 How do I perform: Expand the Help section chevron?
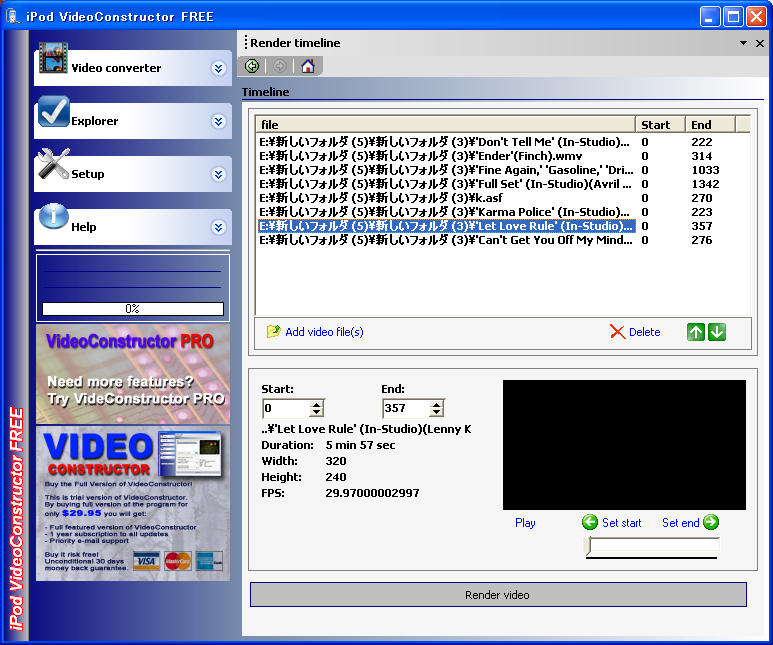218,227
